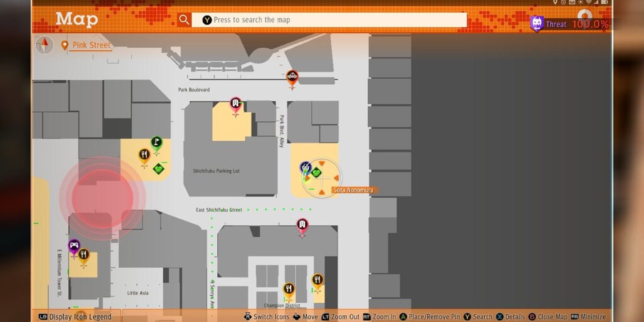This screenshot has height=322, width=644.
Task: Choose Search in the bottom control bar
Action: tap(478, 317)
